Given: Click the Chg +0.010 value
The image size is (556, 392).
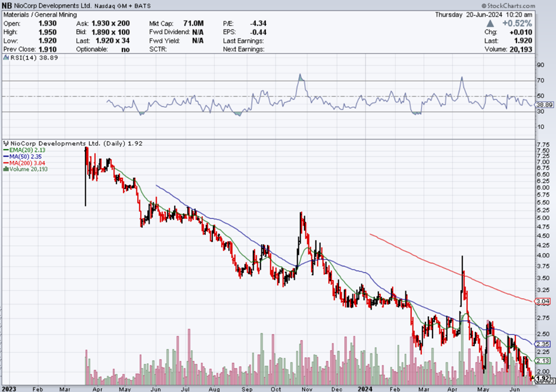Looking at the screenshot, I should (x=521, y=32).
